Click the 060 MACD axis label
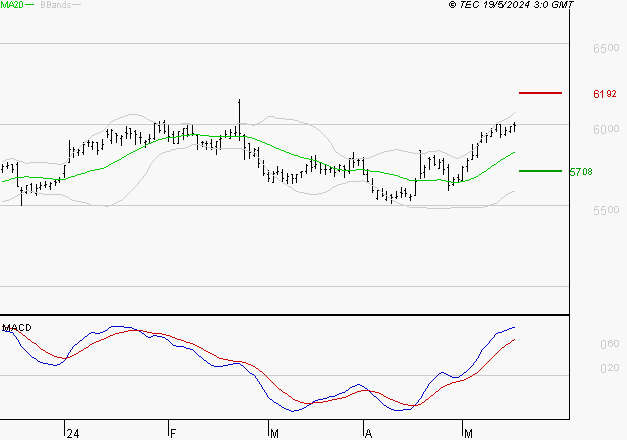Viewport: 627px width, 440px height. (x=609, y=344)
